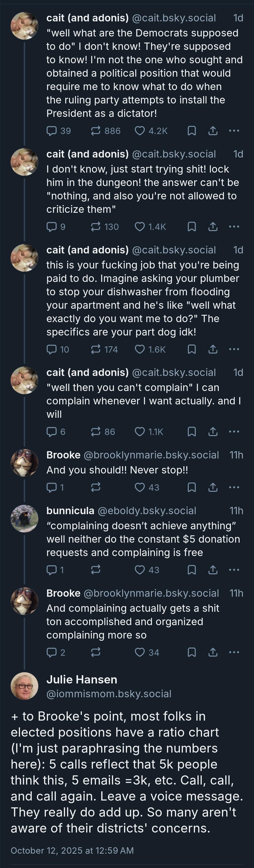The height and width of the screenshot is (868, 254).
Task: Share Brooke's organized complaining post
Action: click(213, 652)
